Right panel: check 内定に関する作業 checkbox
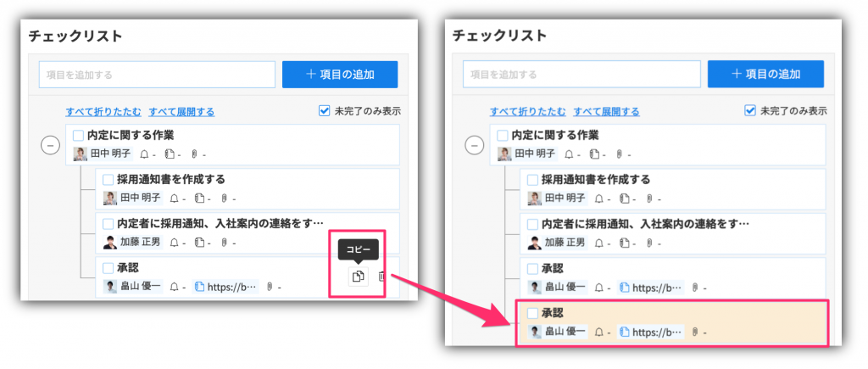This screenshot has width=868, height=369. [503, 135]
